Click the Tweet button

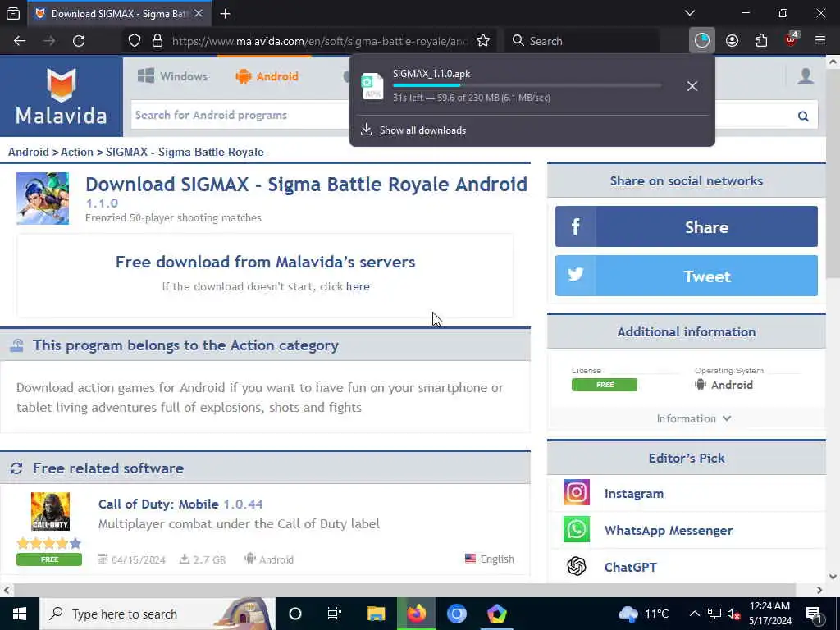click(687, 276)
